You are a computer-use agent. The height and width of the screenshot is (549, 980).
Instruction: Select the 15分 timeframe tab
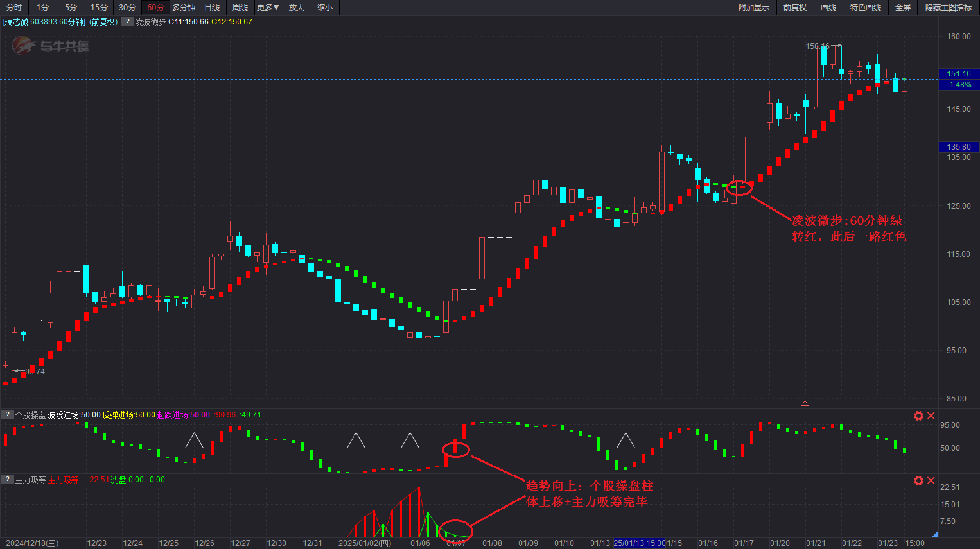pos(99,8)
